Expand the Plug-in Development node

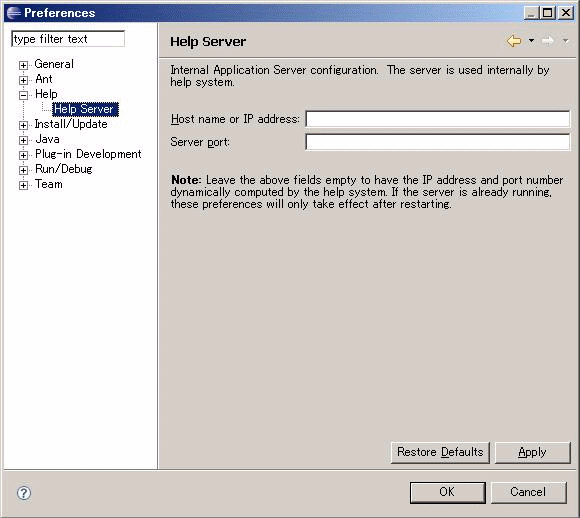point(23,155)
